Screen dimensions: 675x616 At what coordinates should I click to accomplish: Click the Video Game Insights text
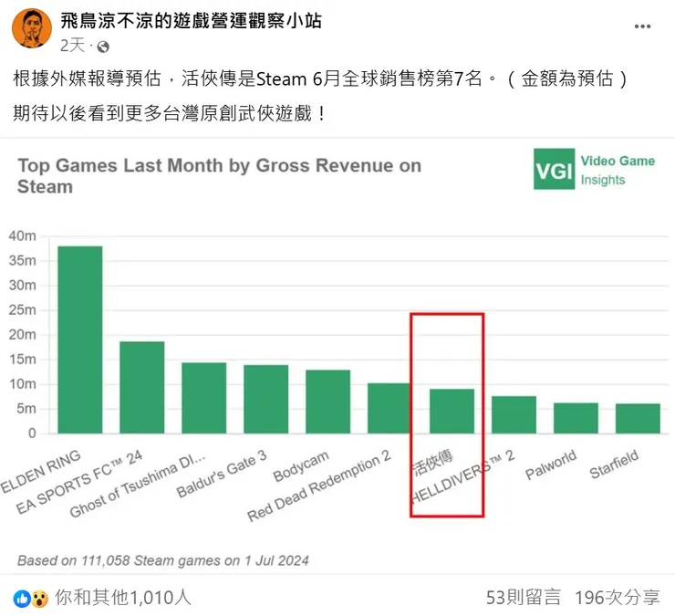click(618, 170)
